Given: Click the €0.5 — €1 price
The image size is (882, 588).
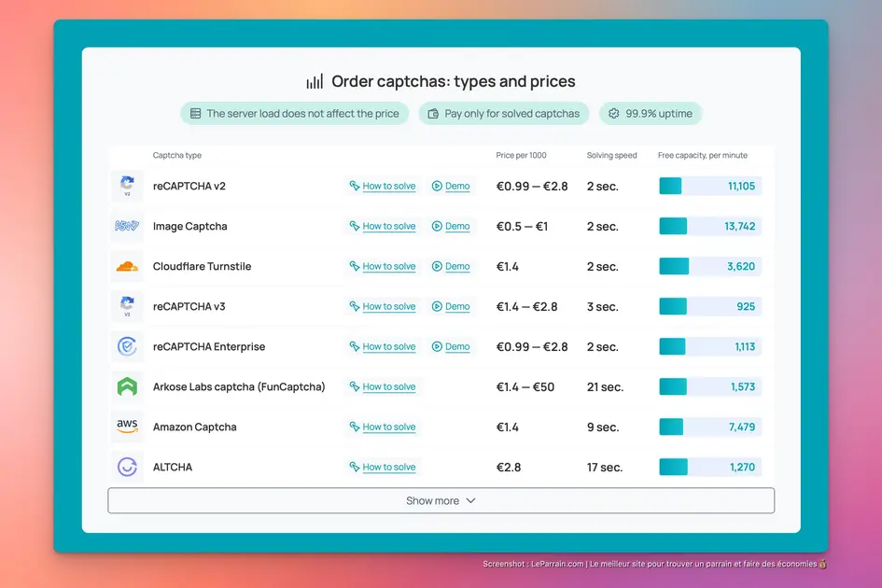Looking at the screenshot, I should 522,226.
